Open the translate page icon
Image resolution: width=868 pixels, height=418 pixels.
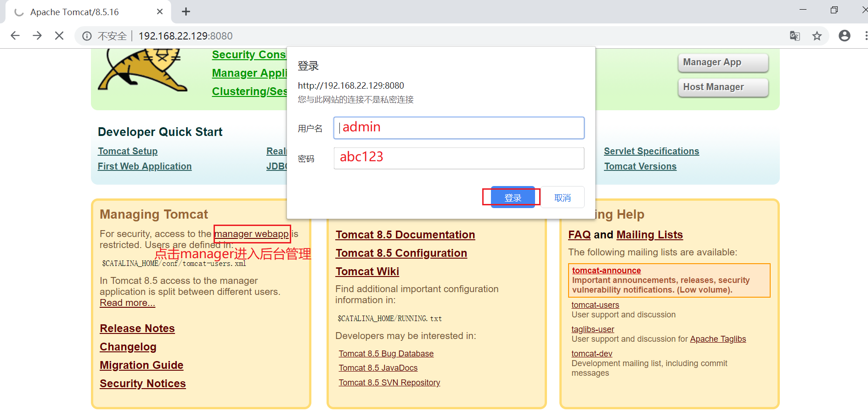coord(795,36)
